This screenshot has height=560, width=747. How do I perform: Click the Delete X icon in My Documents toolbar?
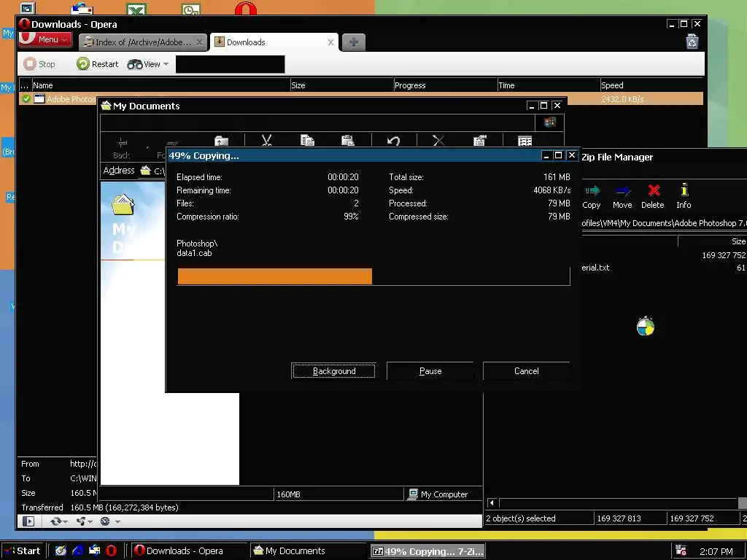pyautogui.click(x=438, y=141)
